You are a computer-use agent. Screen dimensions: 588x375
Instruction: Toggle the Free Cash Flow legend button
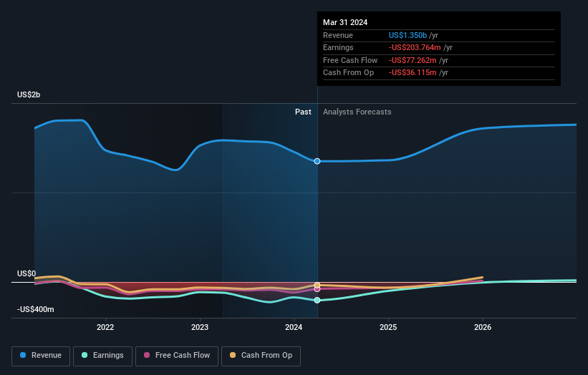(177, 356)
